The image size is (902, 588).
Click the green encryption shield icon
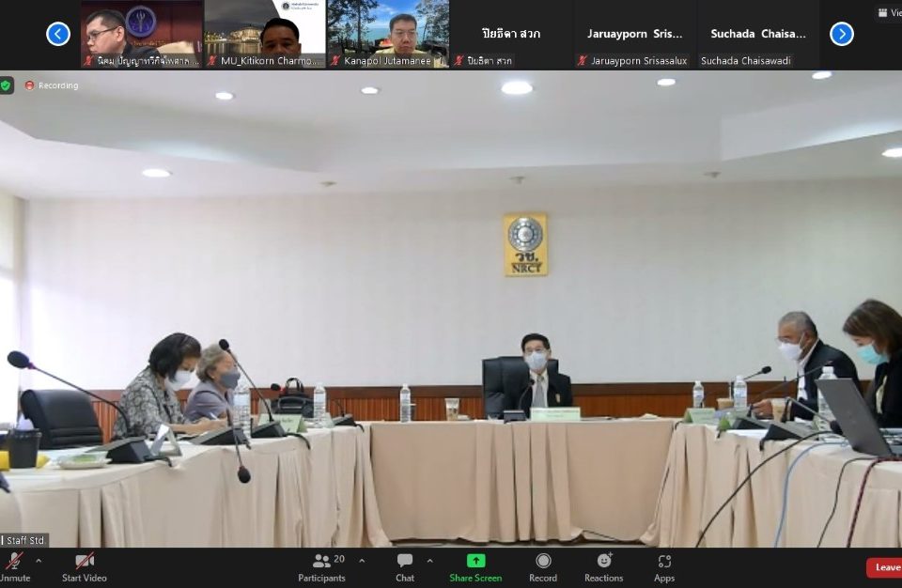point(7,85)
